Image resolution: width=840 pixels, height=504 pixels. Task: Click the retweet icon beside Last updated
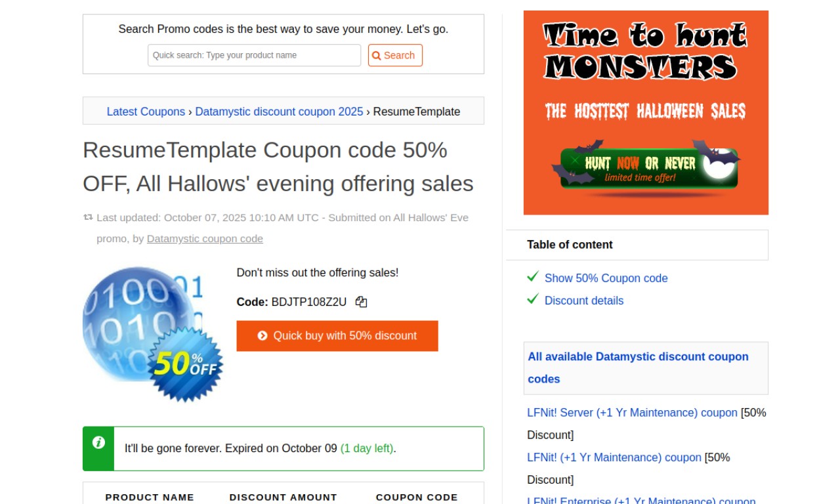88,217
